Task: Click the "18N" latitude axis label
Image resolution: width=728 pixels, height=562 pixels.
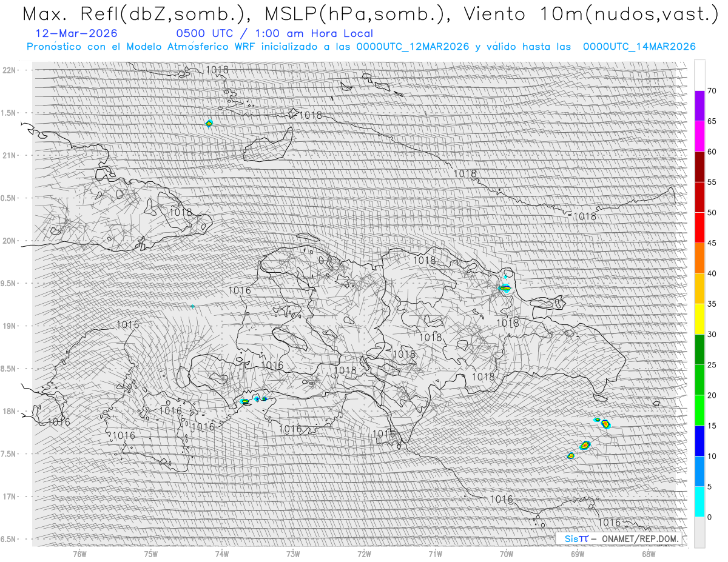Action: 10,411
